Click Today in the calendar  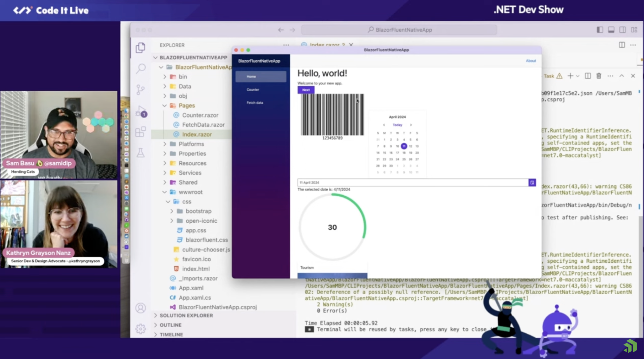coord(397,125)
